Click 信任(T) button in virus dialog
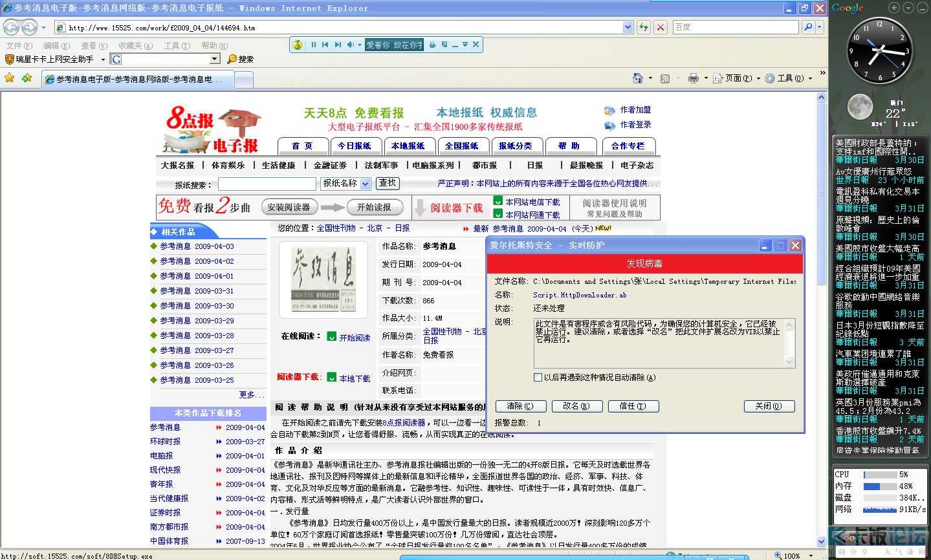 pyautogui.click(x=633, y=406)
